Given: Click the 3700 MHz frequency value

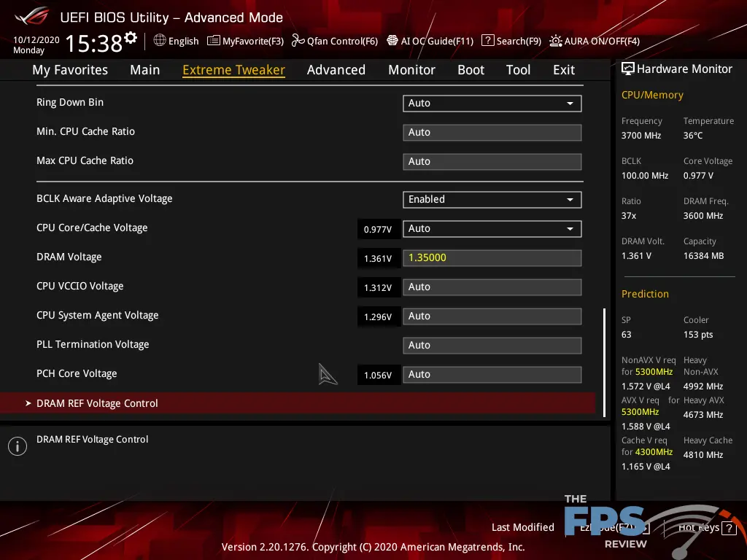Looking at the screenshot, I should click(x=640, y=136).
